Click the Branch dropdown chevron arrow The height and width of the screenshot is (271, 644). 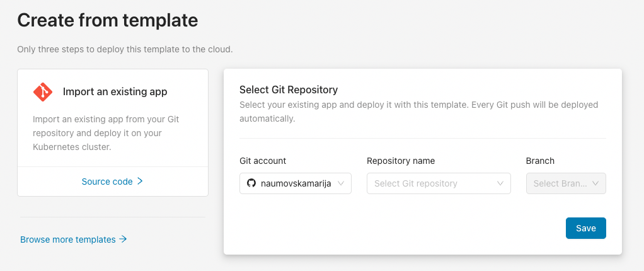point(595,183)
